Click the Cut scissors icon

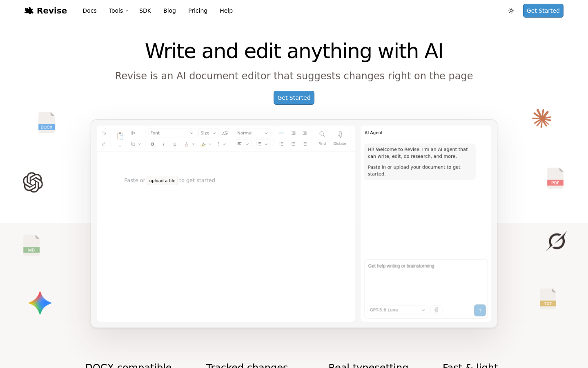pyautogui.click(x=134, y=133)
